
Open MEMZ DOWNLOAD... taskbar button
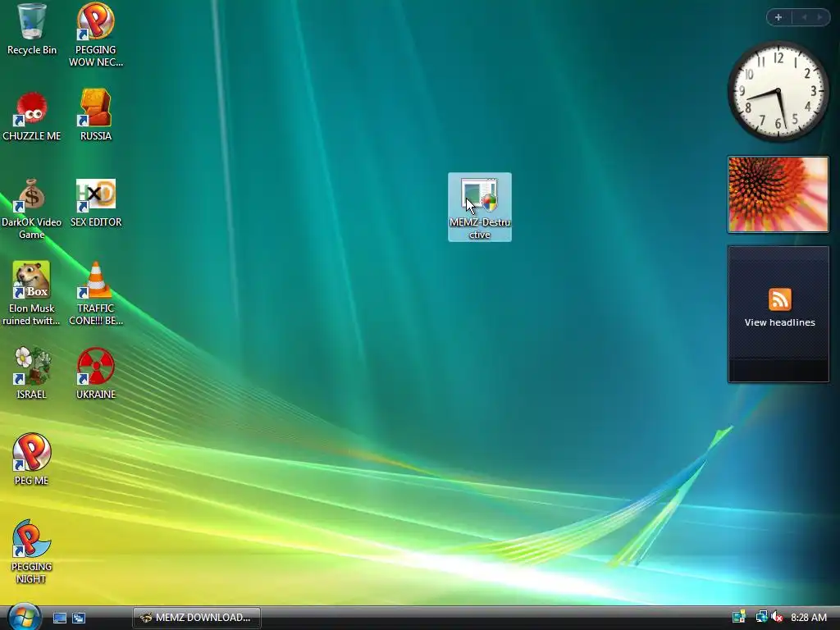[x=197, y=618]
